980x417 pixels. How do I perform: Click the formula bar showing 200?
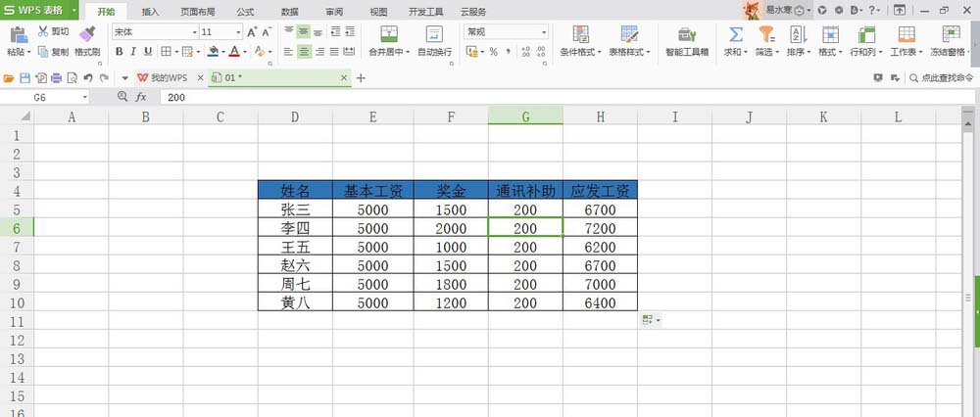(565, 97)
